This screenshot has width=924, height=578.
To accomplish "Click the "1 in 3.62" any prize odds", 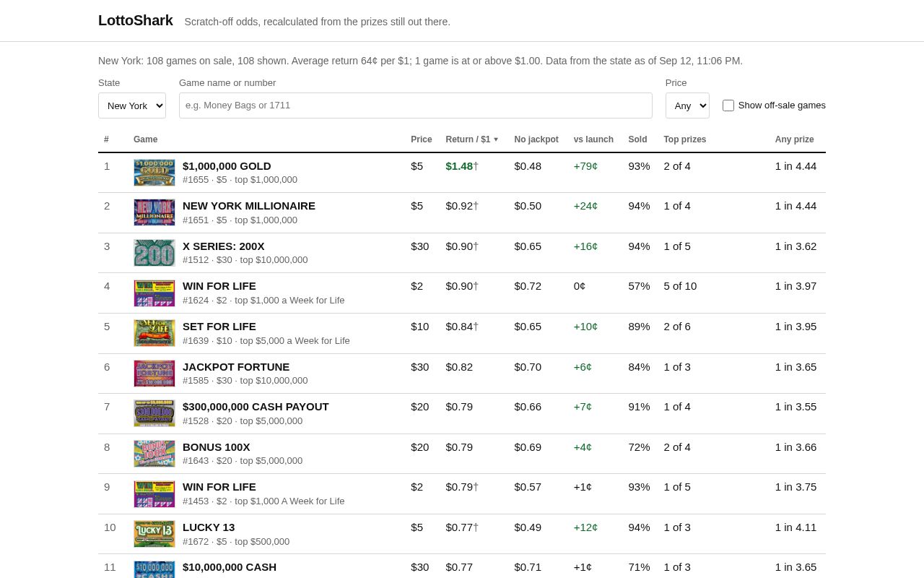I will point(796,246).
